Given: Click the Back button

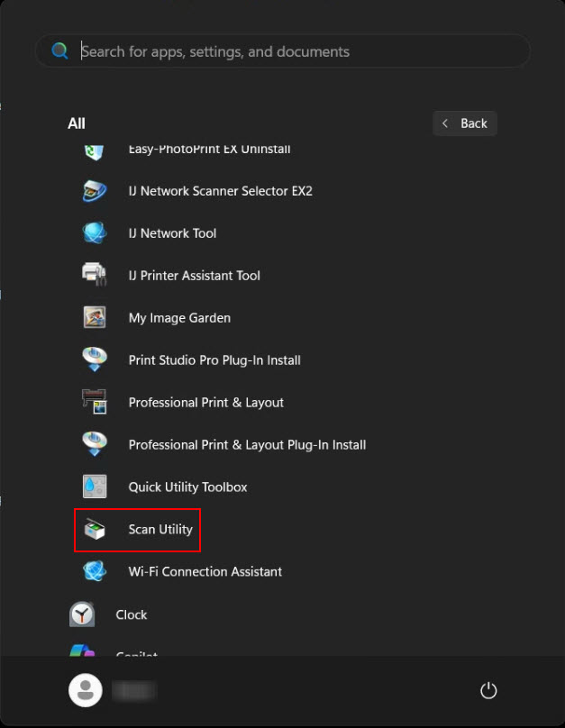Looking at the screenshot, I should point(464,123).
